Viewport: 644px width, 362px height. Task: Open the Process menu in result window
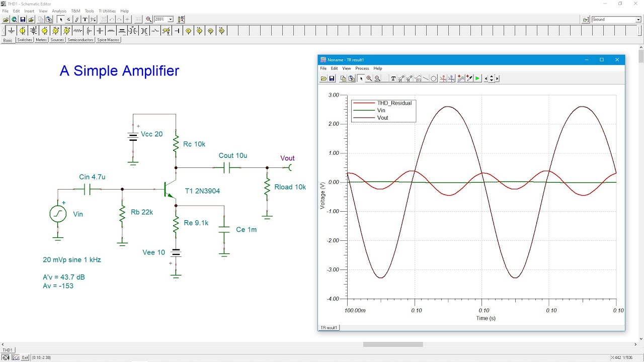pyautogui.click(x=362, y=68)
